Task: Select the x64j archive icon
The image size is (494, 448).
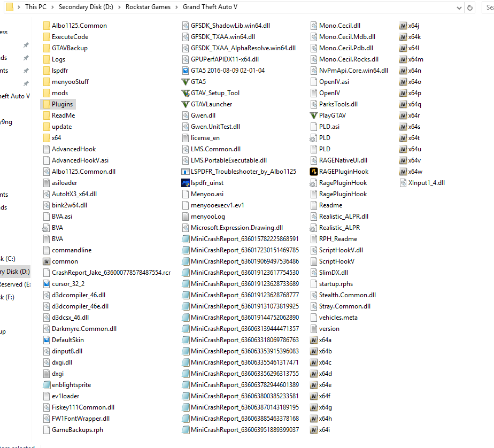Action: coord(403,26)
